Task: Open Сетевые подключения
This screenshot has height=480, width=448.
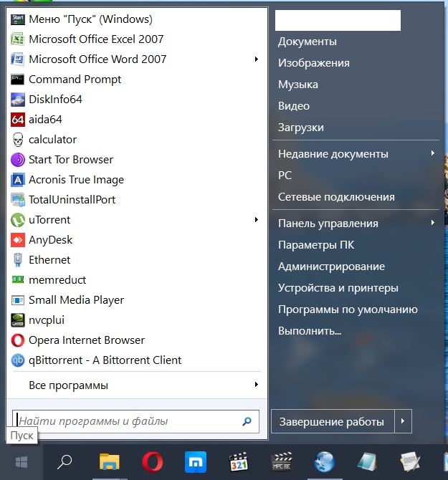Action: 336,197
